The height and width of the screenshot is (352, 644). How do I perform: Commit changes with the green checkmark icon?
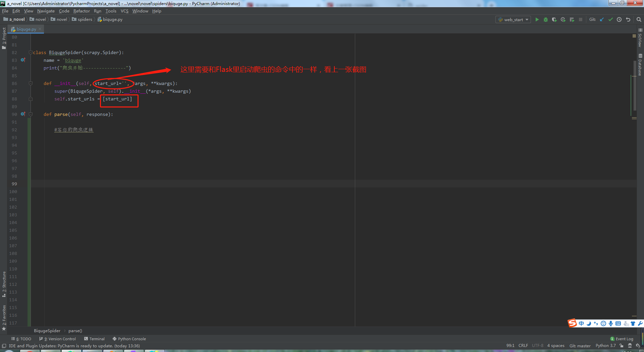click(610, 19)
